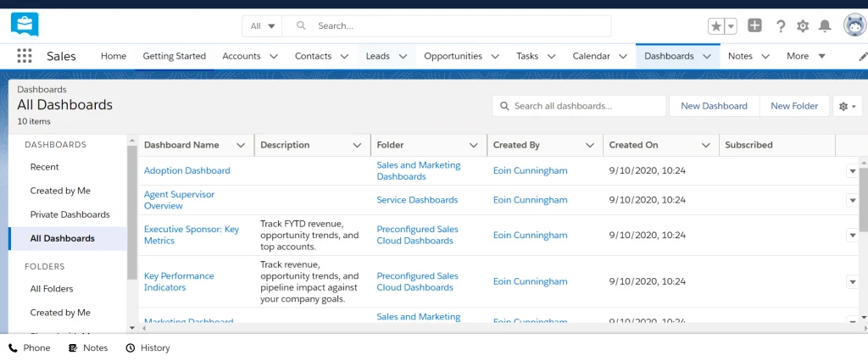Open row actions for Agent Supervisor Overview
The image size is (868, 361).
[x=853, y=200]
